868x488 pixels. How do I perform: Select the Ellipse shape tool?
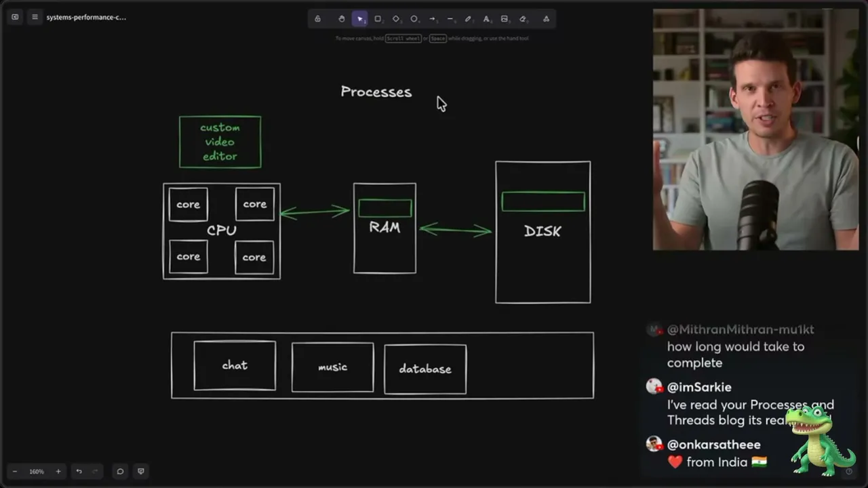point(414,19)
